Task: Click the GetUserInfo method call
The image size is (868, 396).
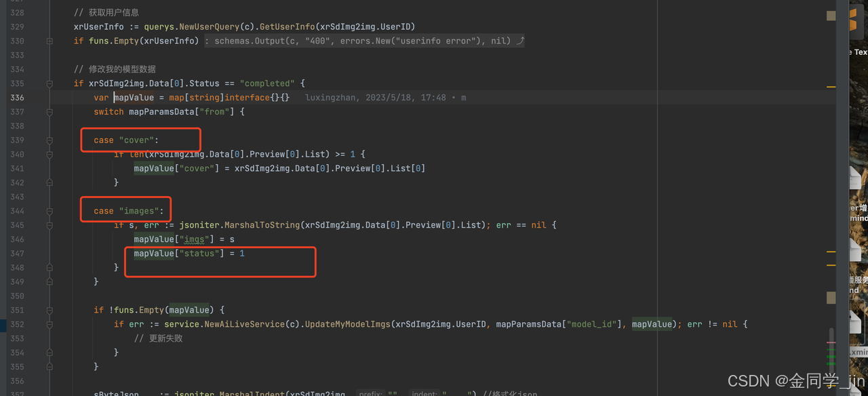Action: coord(288,26)
